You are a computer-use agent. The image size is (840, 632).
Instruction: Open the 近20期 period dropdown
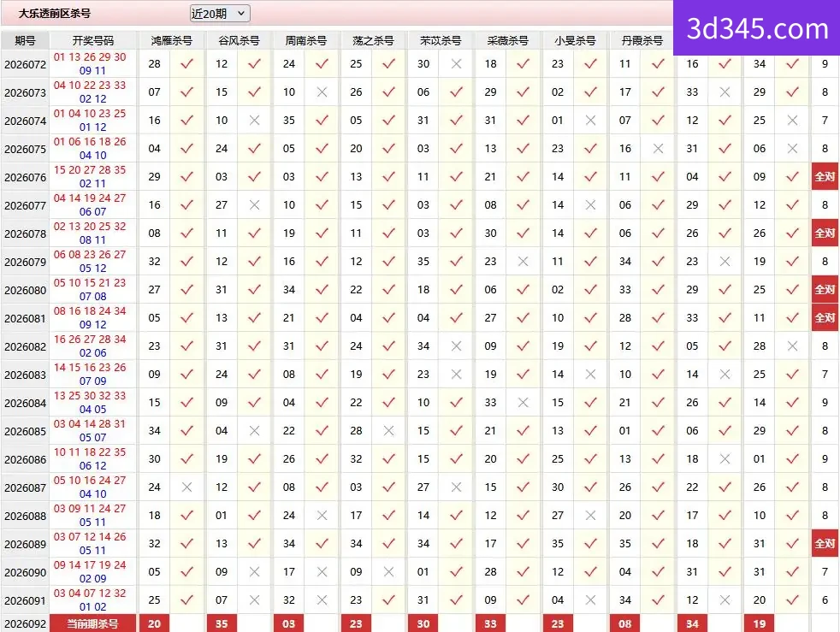[x=220, y=14]
